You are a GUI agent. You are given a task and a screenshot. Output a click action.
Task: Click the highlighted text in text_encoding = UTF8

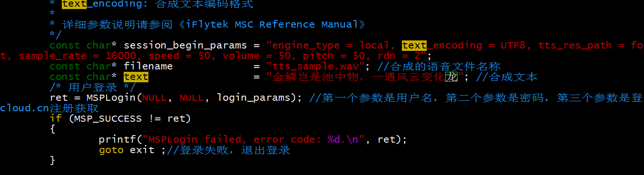(414, 46)
